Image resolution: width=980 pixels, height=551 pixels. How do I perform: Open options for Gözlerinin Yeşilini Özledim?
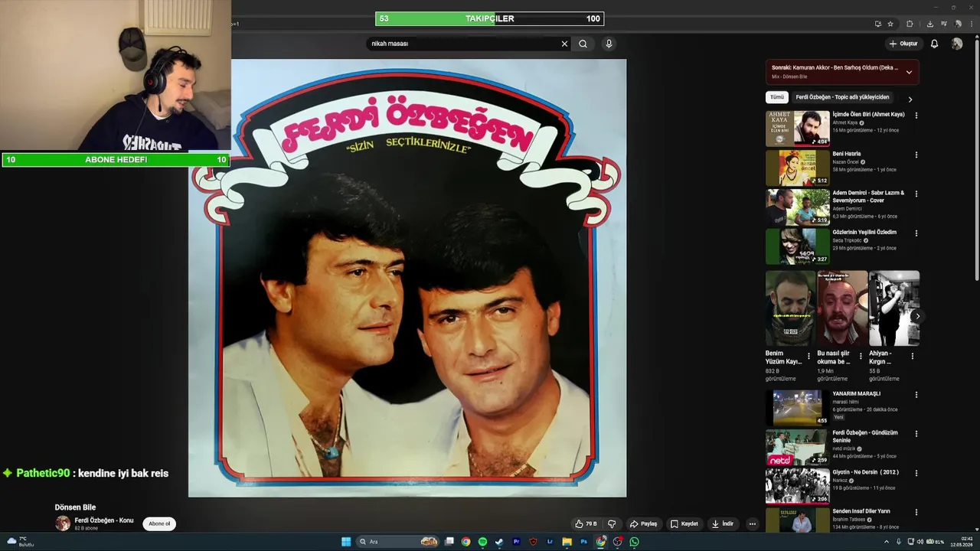point(916,233)
